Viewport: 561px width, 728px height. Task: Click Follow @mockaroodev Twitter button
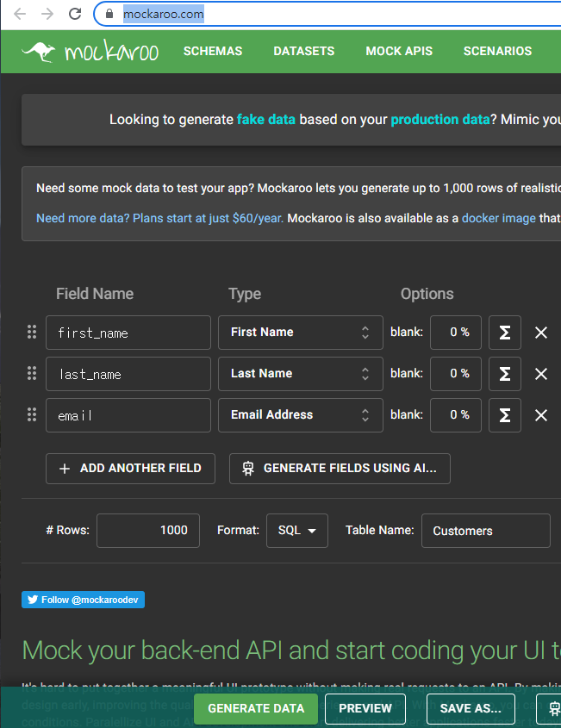[83, 600]
